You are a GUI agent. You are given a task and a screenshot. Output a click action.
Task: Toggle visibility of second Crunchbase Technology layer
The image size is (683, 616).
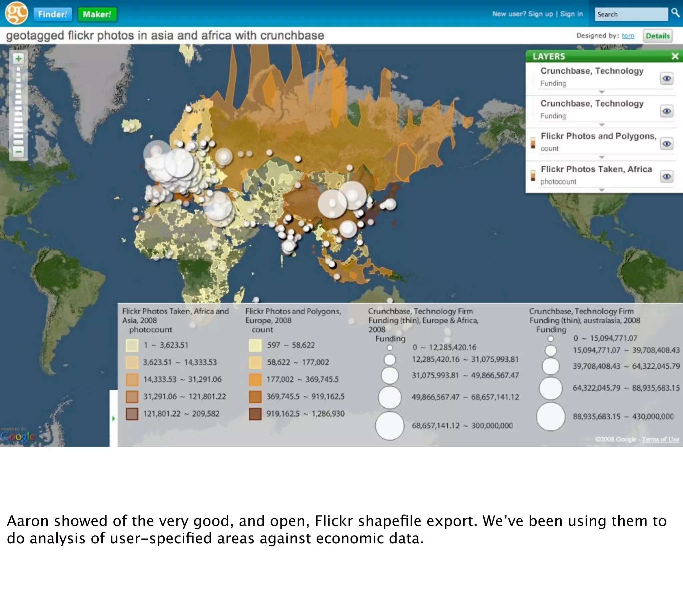point(666,111)
